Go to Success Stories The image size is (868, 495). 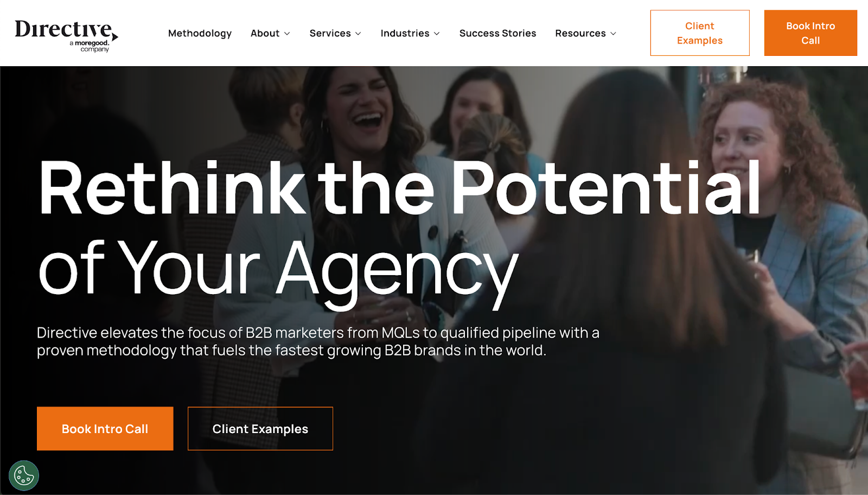click(497, 33)
